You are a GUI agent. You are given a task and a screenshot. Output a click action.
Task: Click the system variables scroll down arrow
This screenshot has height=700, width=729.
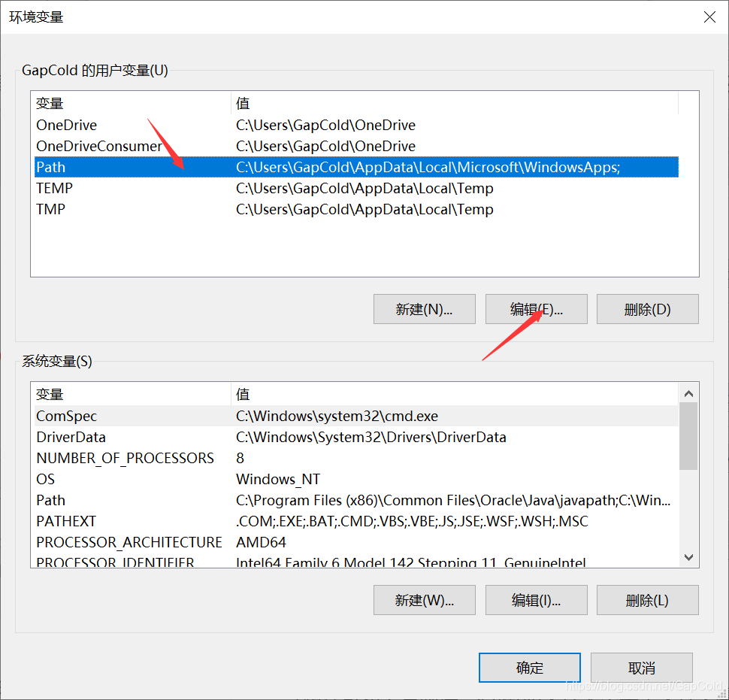(x=688, y=556)
